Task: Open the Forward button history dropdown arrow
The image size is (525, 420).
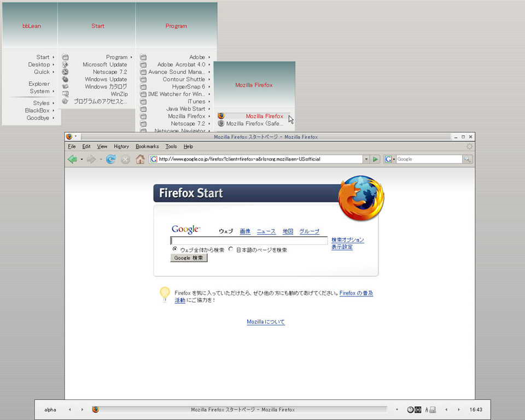Action: pyautogui.click(x=101, y=159)
